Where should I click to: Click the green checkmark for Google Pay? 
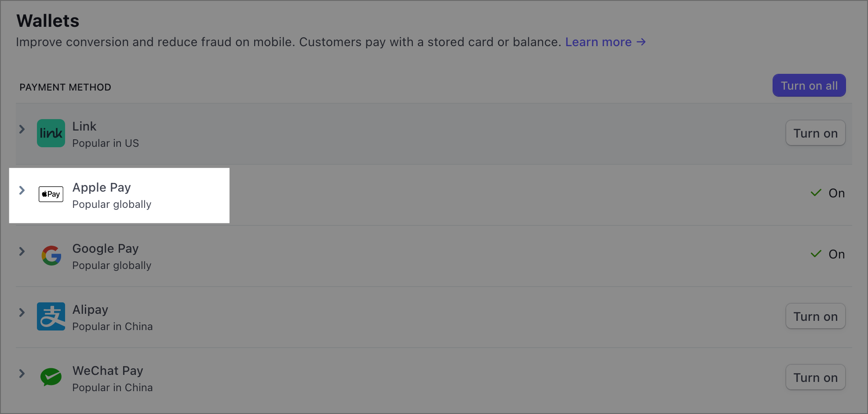[x=816, y=254]
